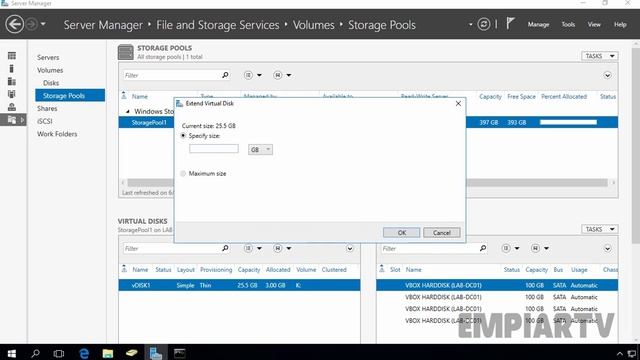The width and height of the screenshot is (640, 360).
Task: Open the Tools menu
Action: [568, 24]
